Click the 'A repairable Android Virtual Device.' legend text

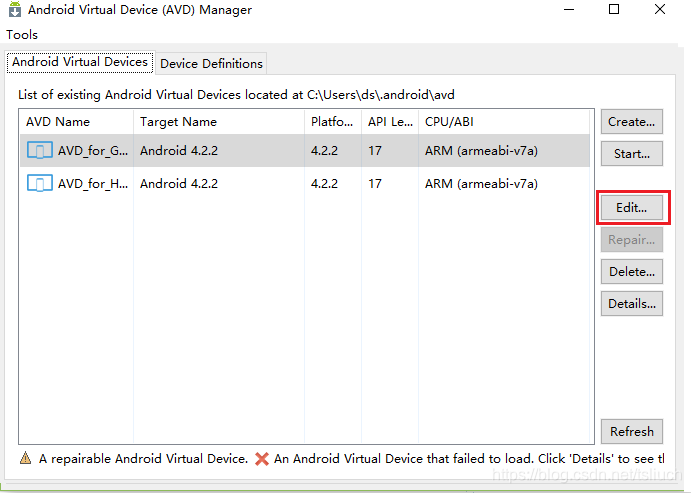(144, 459)
